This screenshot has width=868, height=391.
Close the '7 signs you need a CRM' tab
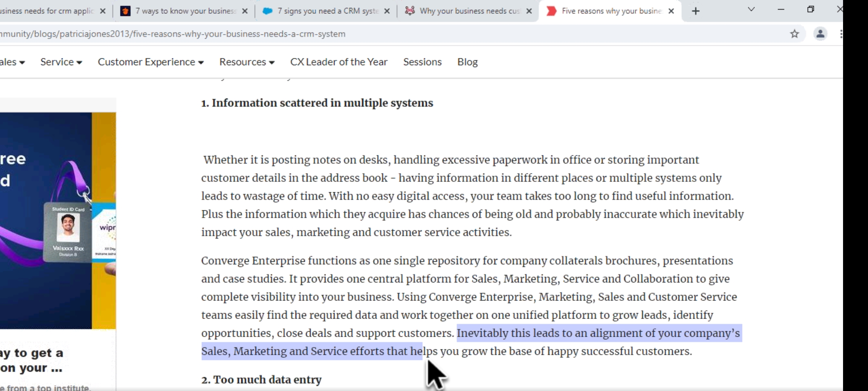[387, 11]
